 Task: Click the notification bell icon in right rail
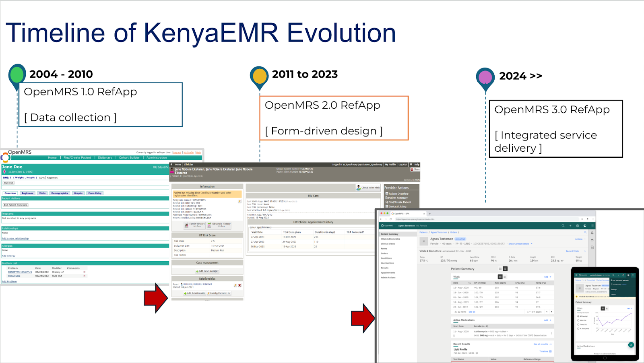coord(592,233)
